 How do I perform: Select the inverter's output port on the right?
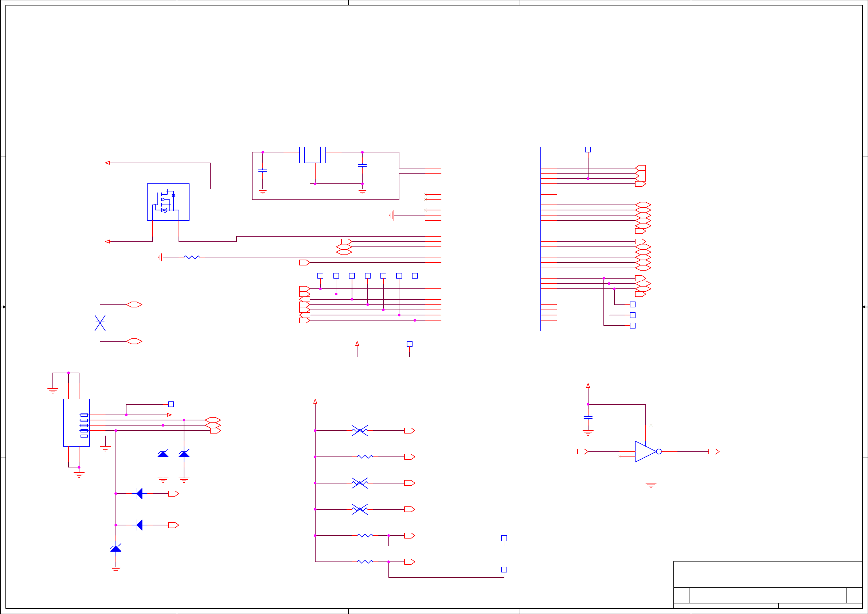coord(713,451)
